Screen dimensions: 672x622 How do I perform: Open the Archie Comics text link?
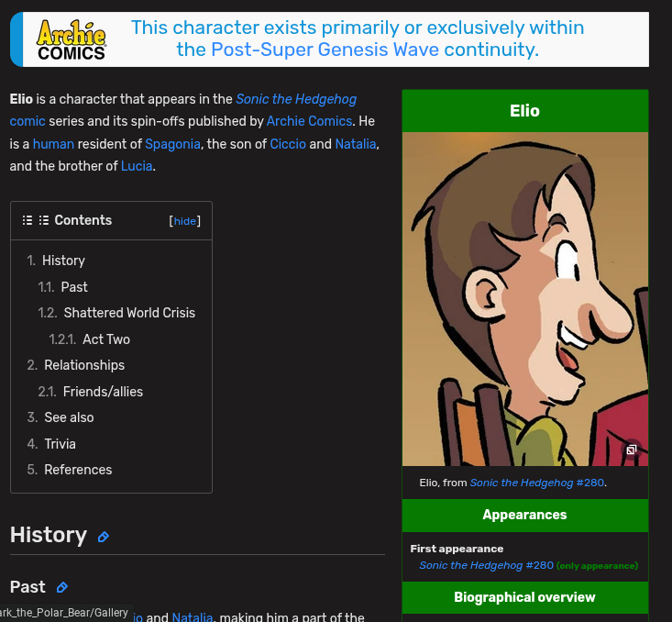coord(310,121)
